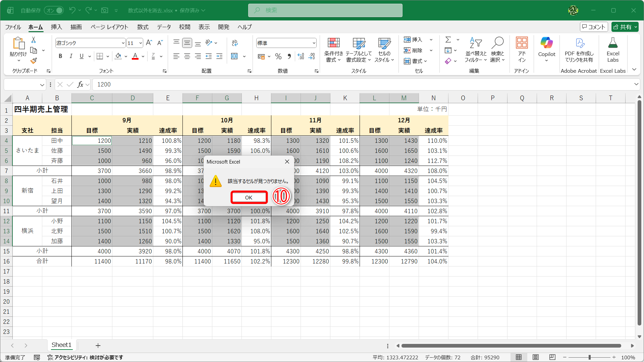Open the 数式 ribbon tab
This screenshot has height=362, width=644.
[x=143, y=27]
